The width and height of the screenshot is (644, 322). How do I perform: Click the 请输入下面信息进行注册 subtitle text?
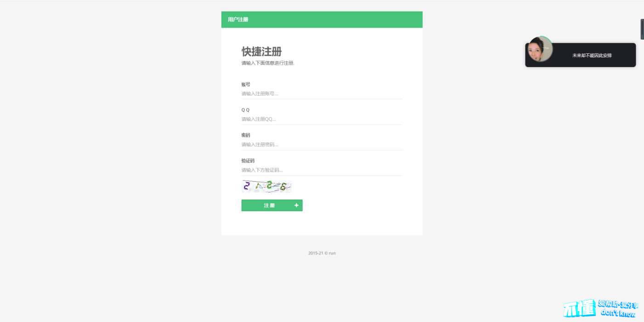point(268,63)
